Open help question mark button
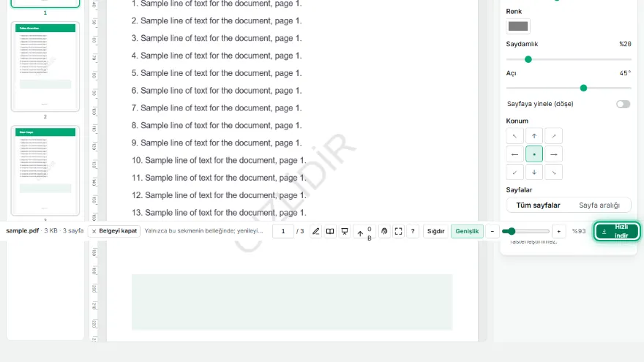The image size is (644, 362). point(413,231)
